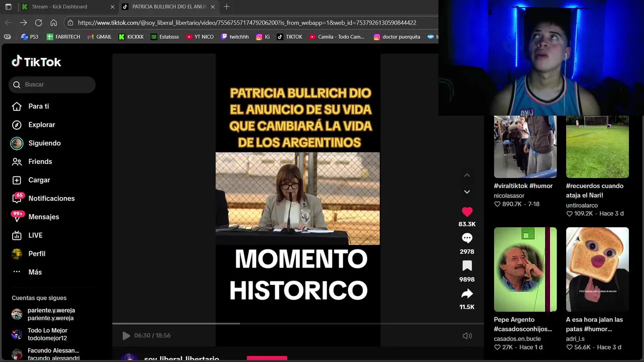Close the TikTok browser tab
644x362 pixels.
[x=213, y=7]
